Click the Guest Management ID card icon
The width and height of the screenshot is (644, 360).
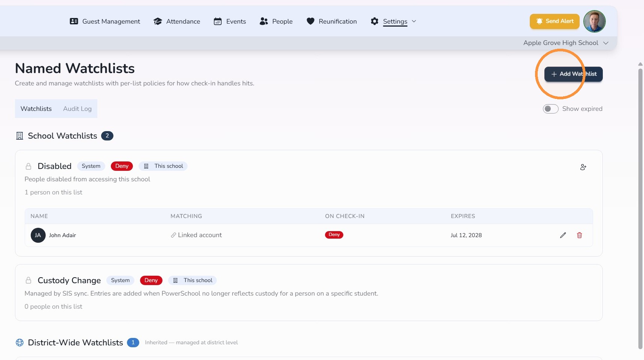(x=74, y=21)
